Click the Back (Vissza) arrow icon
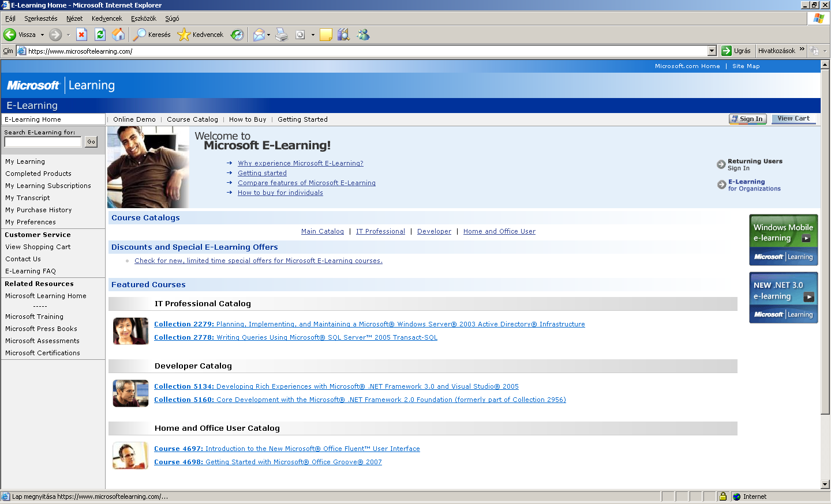 tap(10, 35)
